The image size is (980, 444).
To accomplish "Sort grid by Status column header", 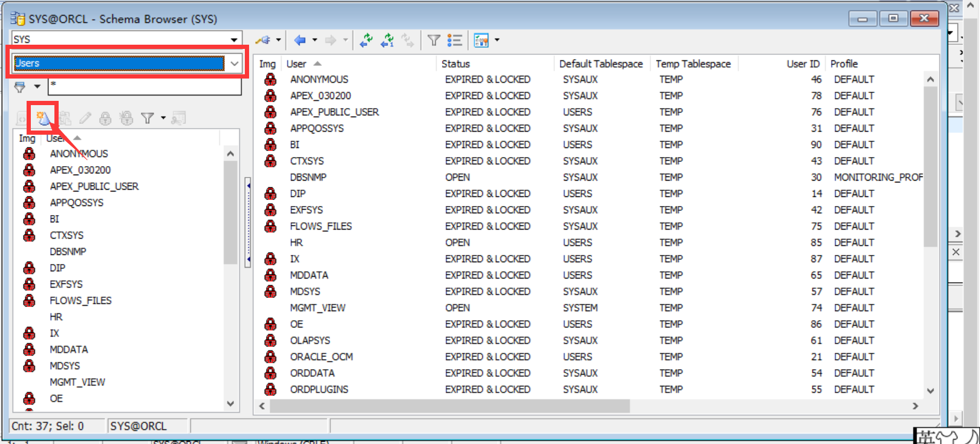I will click(x=495, y=64).
